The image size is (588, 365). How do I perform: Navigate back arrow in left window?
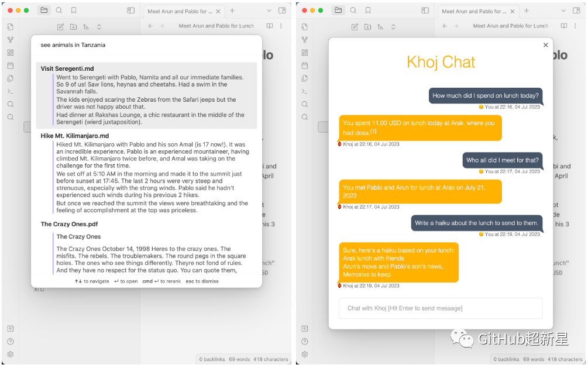click(150, 26)
